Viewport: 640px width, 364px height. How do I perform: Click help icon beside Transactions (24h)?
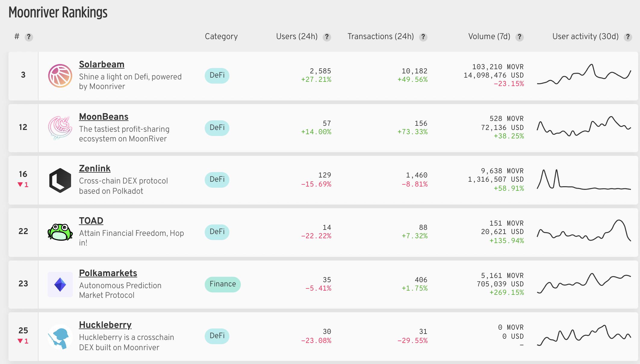[x=423, y=37]
